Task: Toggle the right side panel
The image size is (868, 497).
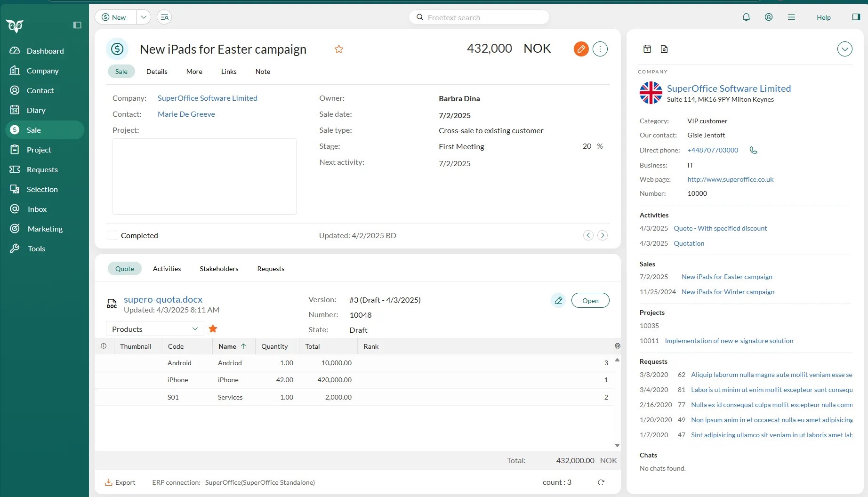Action: (x=856, y=17)
